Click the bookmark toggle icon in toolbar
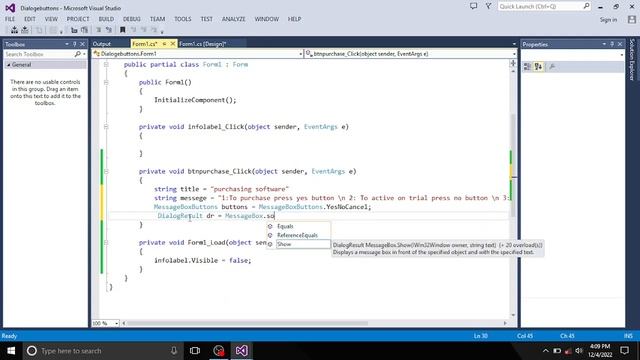The image size is (640, 360). click(122, 30)
